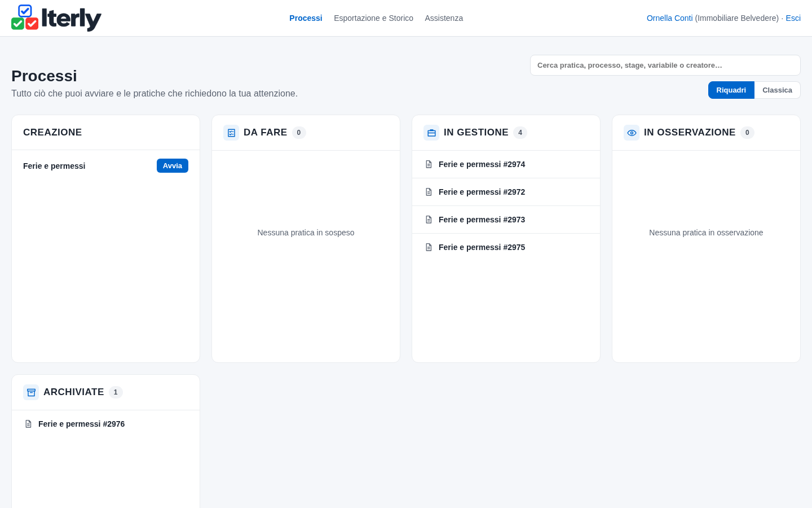Go to Esportazione e Storico
The height and width of the screenshot is (508, 812).
click(373, 18)
